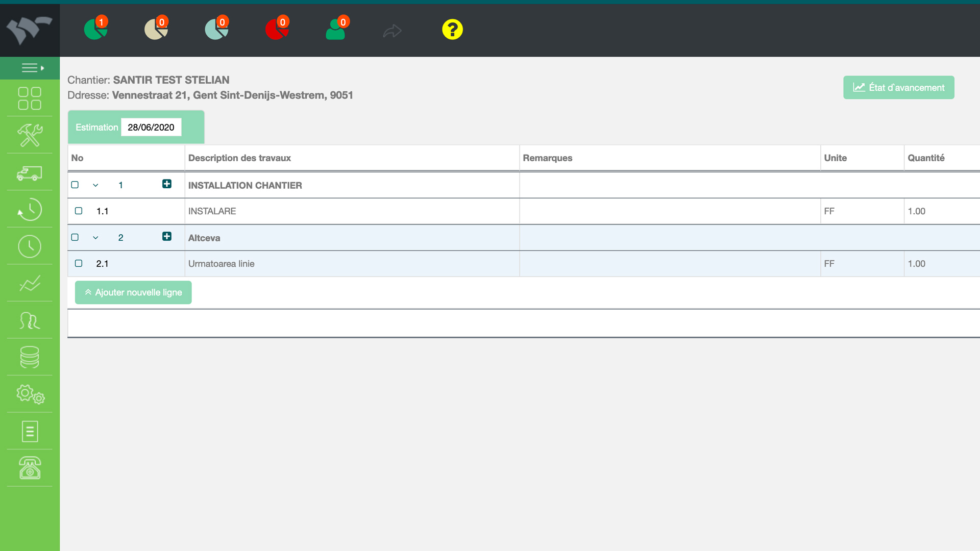This screenshot has height=551, width=980.
Task: Check the box for row 1.1 INSTALARE
Action: click(x=79, y=211)
